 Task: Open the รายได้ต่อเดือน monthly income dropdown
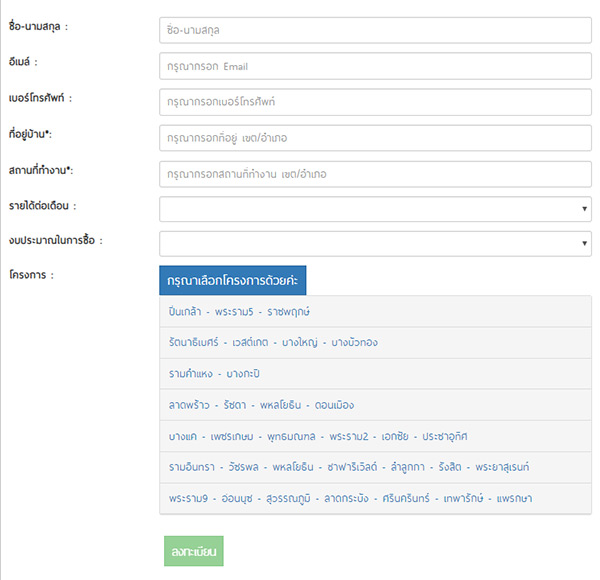(x=375, y=209)
